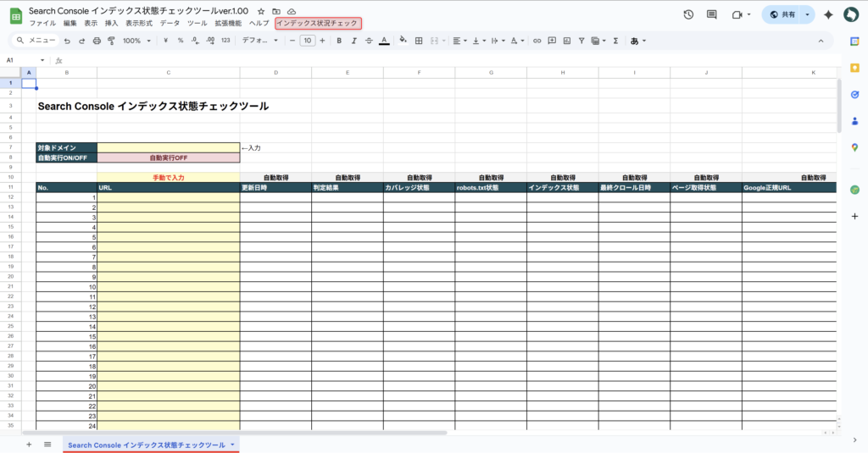Open the fill color bucket
Viewport: 868px width, 453px height.
pyautogui.click(x=403, y=41)
